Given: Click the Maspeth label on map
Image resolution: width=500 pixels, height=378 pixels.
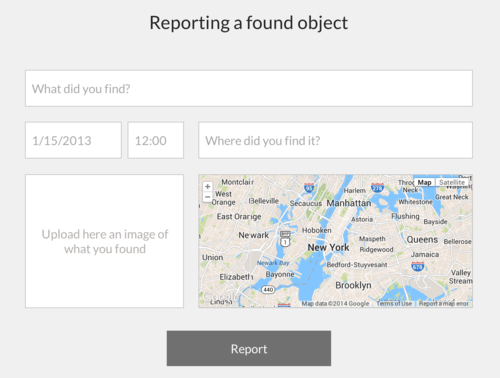Looking at the screenshot, I should pos(372,239).
